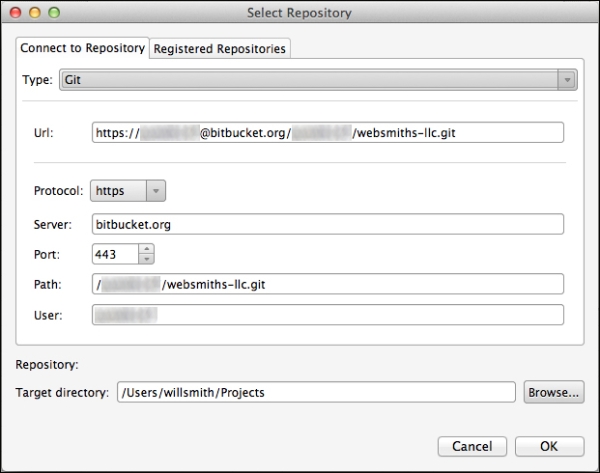Click the Browse... button
Screen dimensions: 600x473
point(554,392)
